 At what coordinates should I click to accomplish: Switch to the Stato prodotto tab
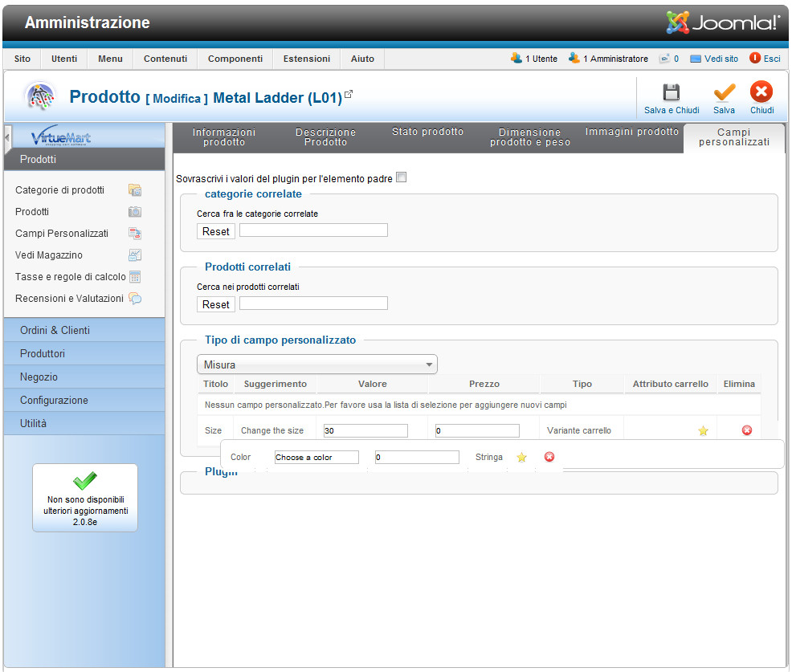[427, 132]
